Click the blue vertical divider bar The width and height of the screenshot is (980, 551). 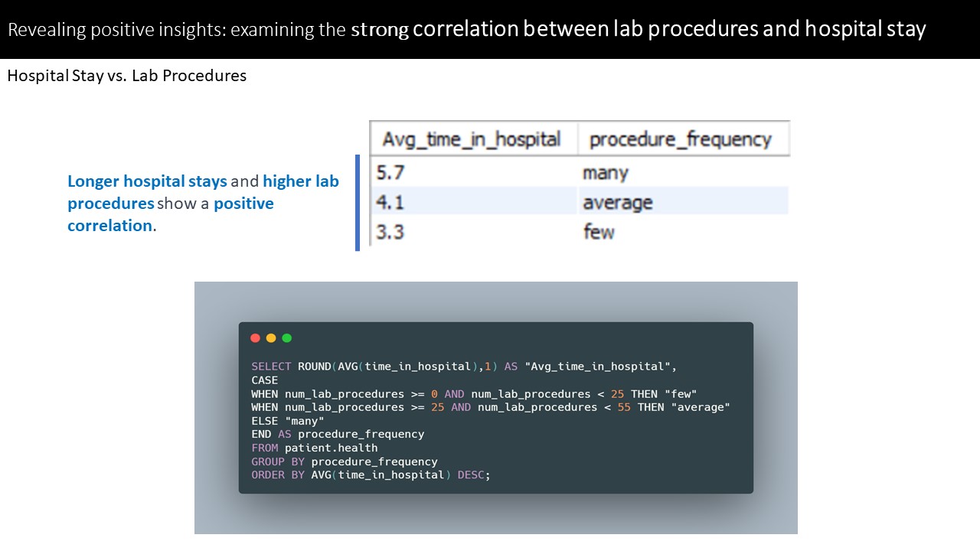click(358, 203)
